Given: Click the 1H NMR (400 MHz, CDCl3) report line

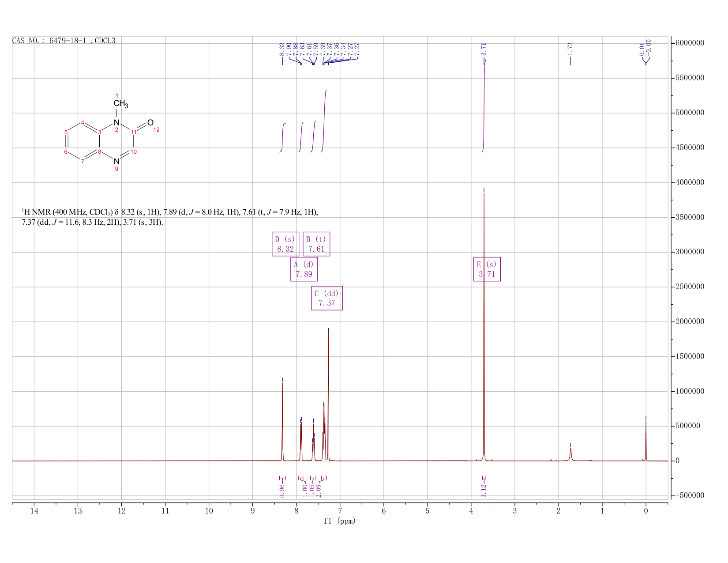Looking at the screenshot, I should [x=170, y=212].
